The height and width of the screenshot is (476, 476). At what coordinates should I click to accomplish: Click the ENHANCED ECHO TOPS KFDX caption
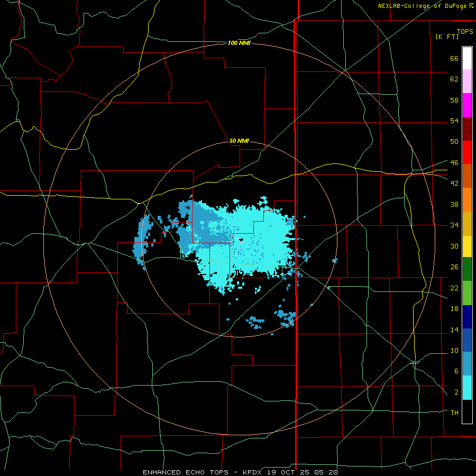[x=240, y=472]
